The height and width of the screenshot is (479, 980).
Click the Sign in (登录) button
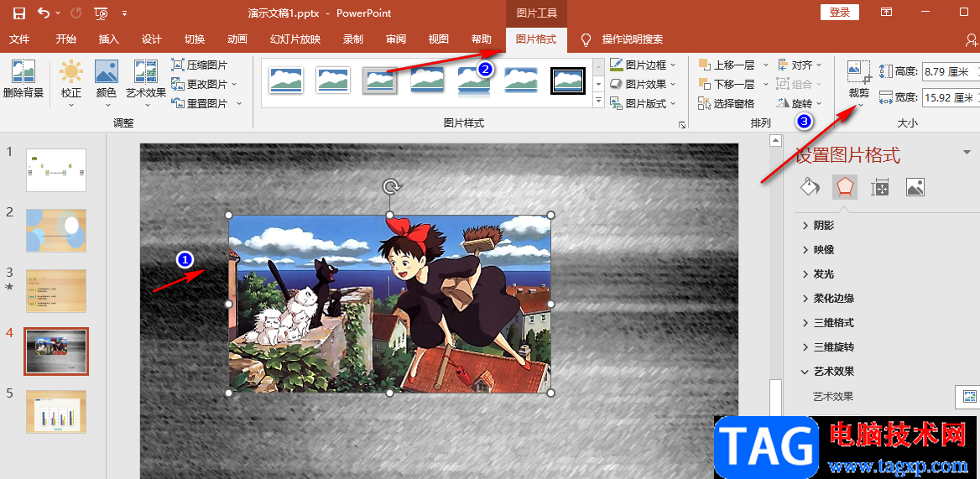[x=839, y=13]
